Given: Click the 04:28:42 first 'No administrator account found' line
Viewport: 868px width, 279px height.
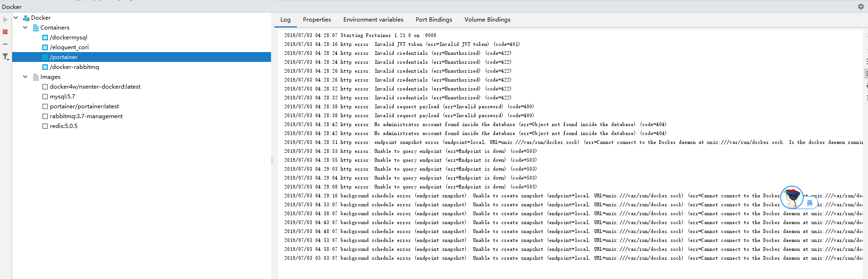Looking at the screenshot, I should (x=475, y=124).
